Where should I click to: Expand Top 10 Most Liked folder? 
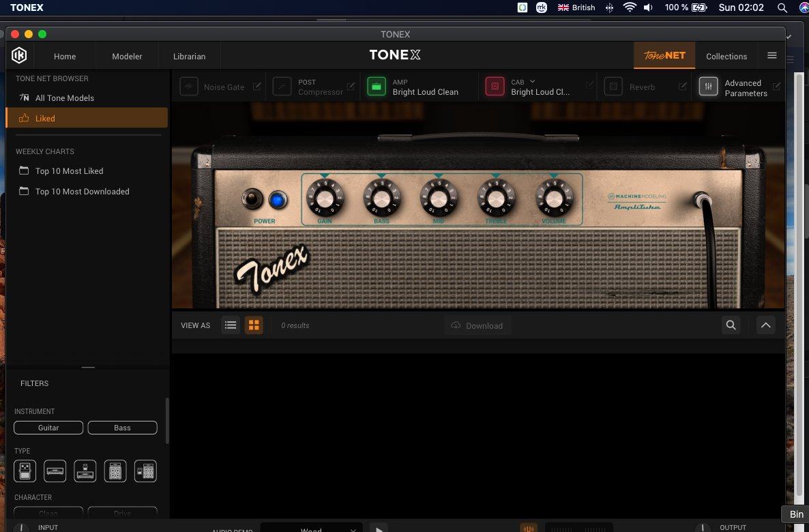click(x=69, y=171)
